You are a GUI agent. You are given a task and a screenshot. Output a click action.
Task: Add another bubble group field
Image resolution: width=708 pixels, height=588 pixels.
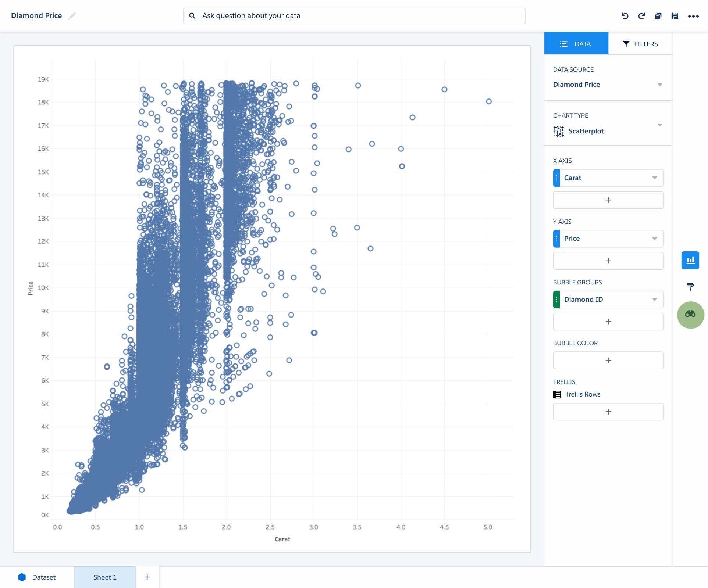click(608, 322)
